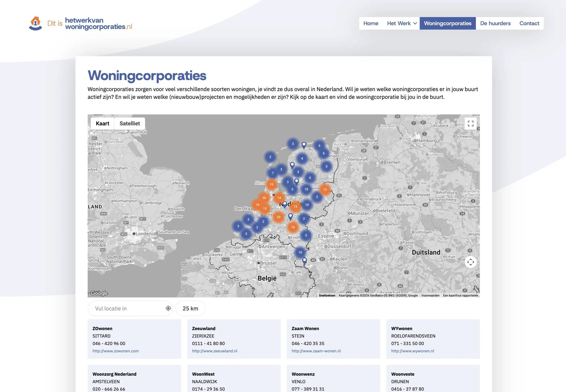Image resolution: width=566 pixels, height=392 pixels.
Task: Open the blue 5 cluster east of Eindhoven
Action: pos(306,235)
